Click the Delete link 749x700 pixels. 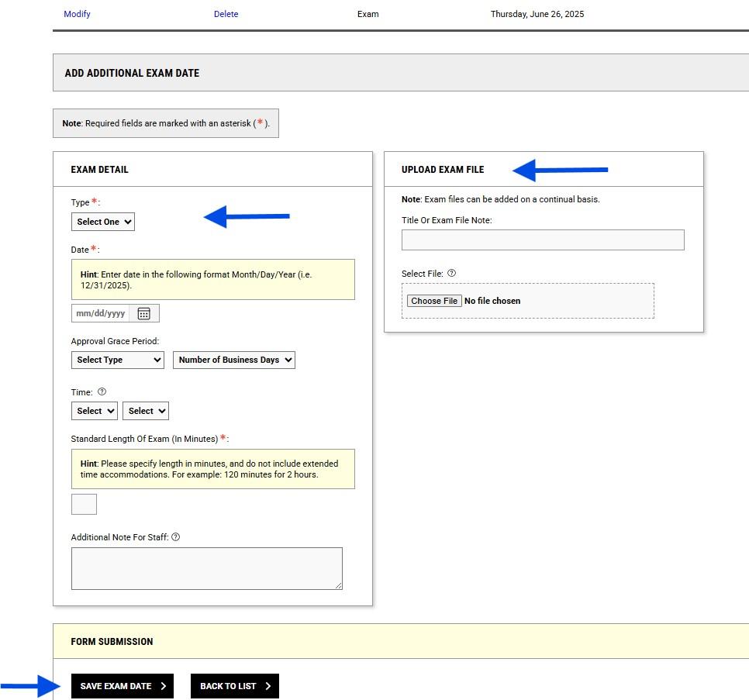(226, 14)
